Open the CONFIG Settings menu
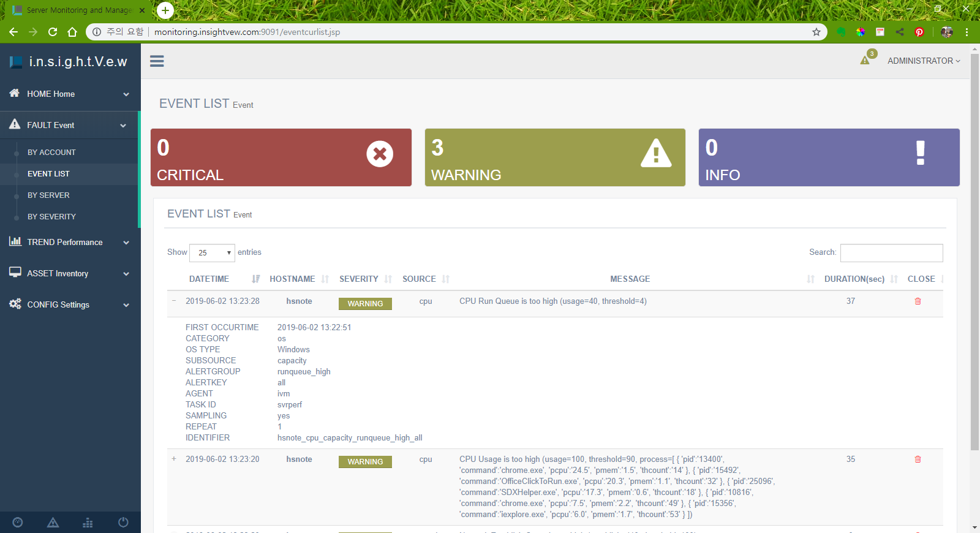 tap(69, 304)
